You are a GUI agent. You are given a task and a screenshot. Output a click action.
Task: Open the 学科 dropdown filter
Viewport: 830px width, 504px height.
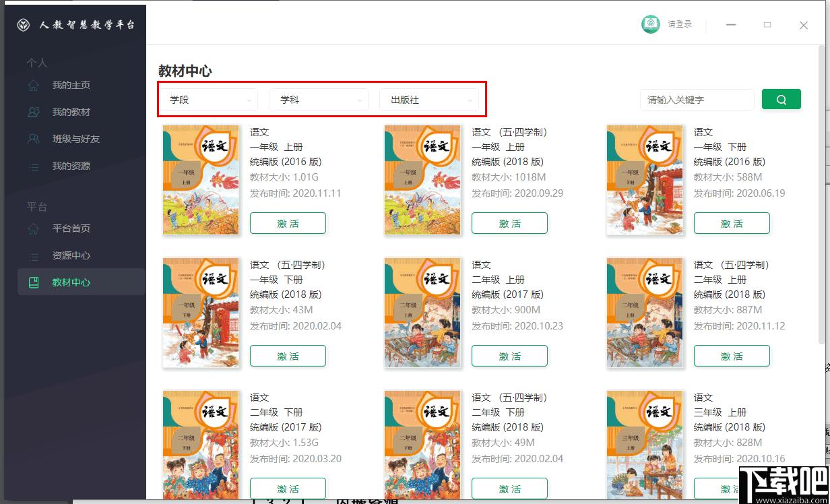tap(319, 100)
